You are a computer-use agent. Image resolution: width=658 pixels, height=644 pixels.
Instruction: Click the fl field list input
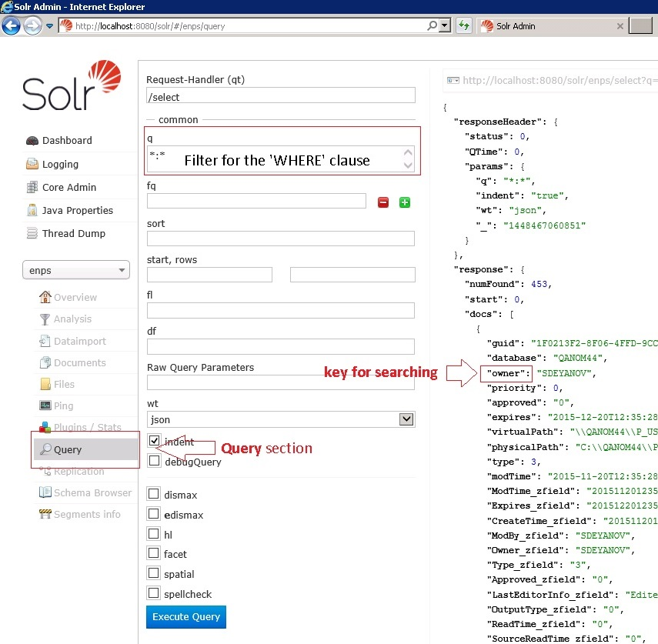pyautogui.click(x=281, y=311)
